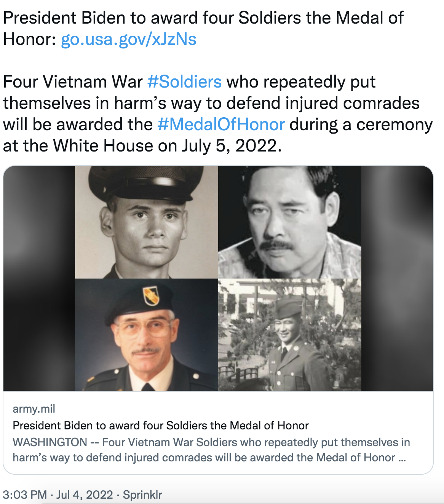The width and height of the screenshot is (444, 504).
Task: Click the army.mil domain in the link card
Action: click(x=34, y=409)
